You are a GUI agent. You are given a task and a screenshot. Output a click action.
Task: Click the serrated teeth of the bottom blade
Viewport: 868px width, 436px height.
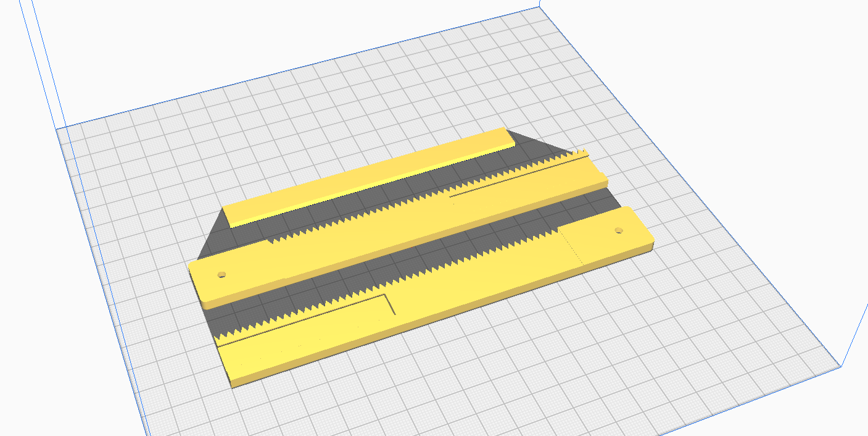(x=308, y=309)
